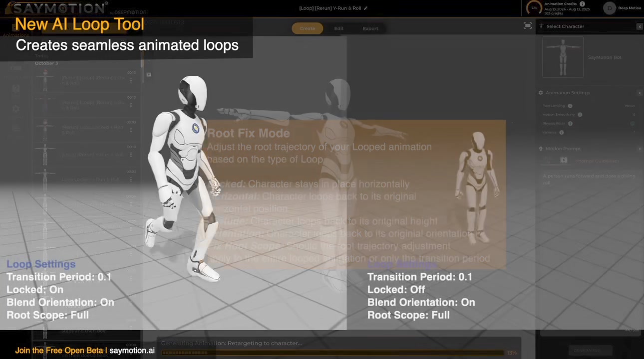Click the 'Select Character' panel header
Viewport: 644px width, 359px height.
tap(565, 26)
